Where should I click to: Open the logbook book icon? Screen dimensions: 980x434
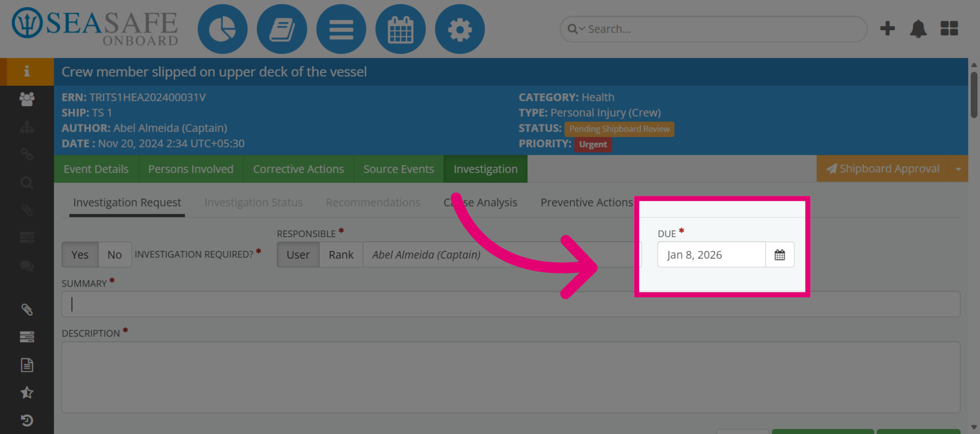[282, 29]
